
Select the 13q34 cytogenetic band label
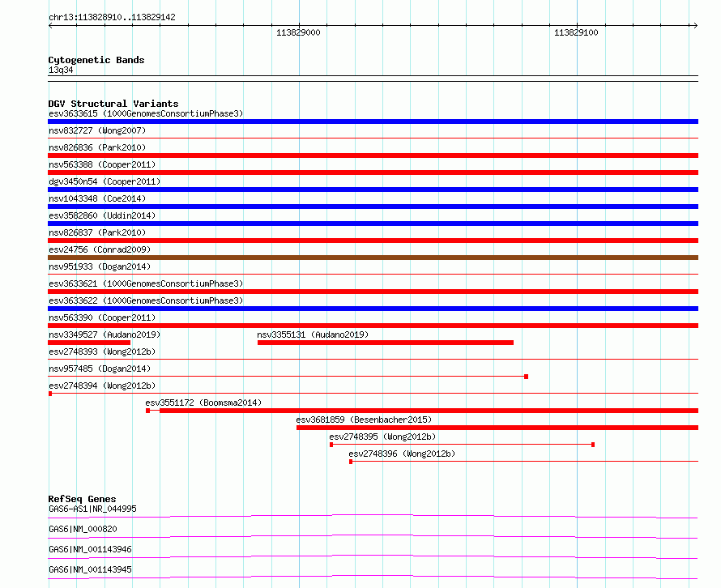[x=61, y=70]
